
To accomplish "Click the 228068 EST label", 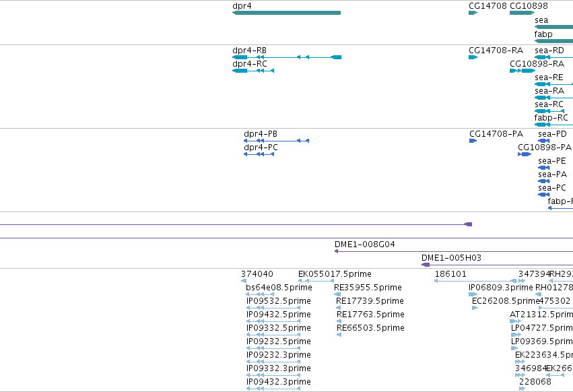I will point(535,382).
